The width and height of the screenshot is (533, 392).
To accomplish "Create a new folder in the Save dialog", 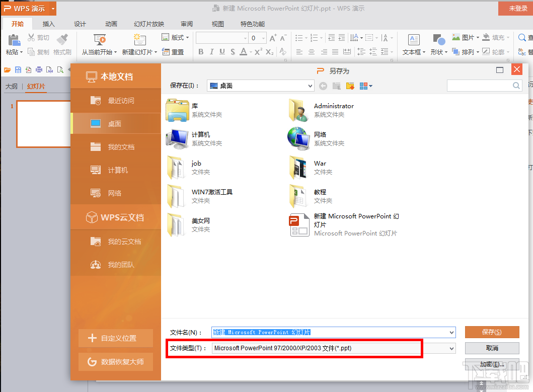I will click(349, 86).
